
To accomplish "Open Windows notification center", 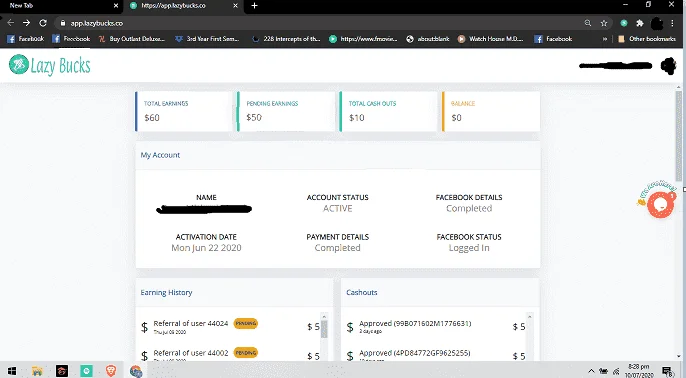I will [667, 371].
